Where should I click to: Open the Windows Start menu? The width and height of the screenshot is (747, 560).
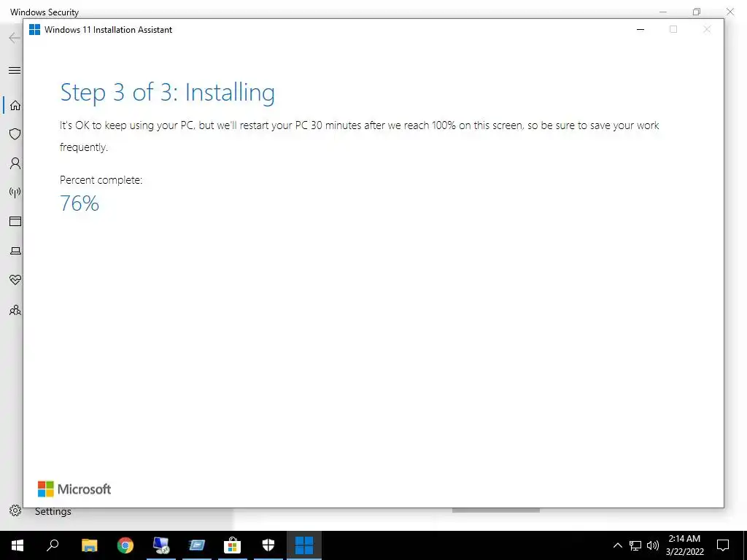click(18, 545)
